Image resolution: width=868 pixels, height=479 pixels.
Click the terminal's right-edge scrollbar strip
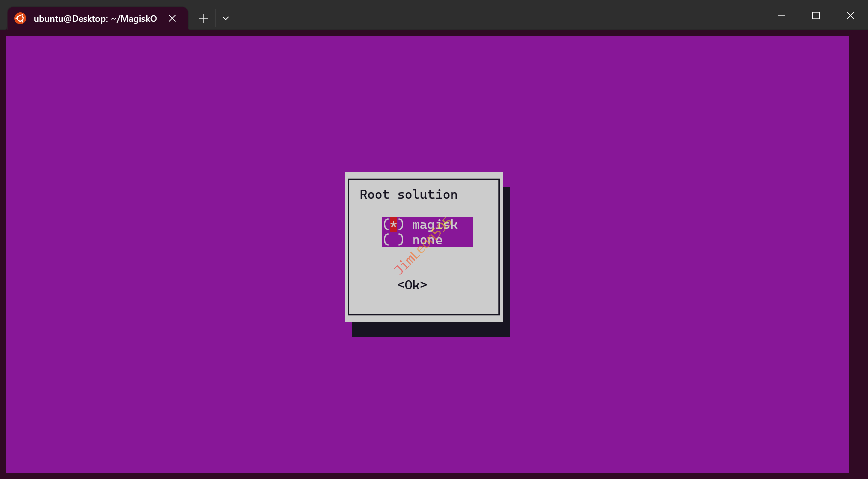(x=858, y=251)
